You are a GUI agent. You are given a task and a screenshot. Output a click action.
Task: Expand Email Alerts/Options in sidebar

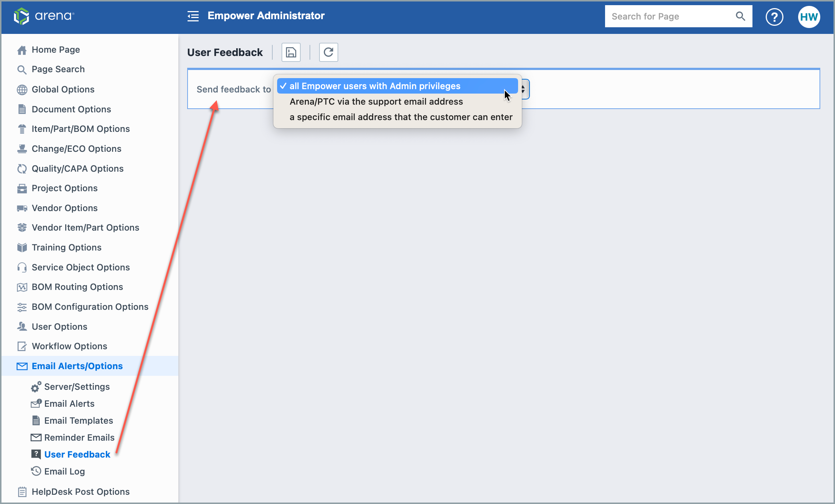[x=77, y=365]
